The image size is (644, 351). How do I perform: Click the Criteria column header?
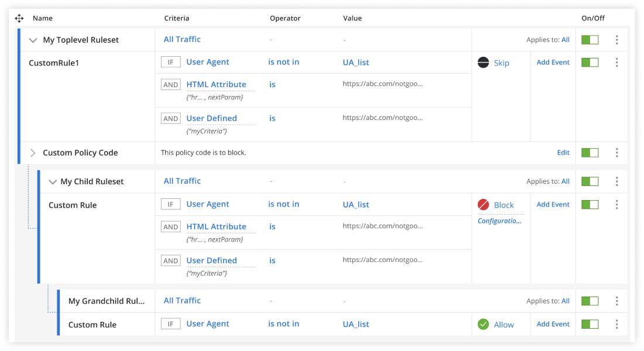pos(176,19)
